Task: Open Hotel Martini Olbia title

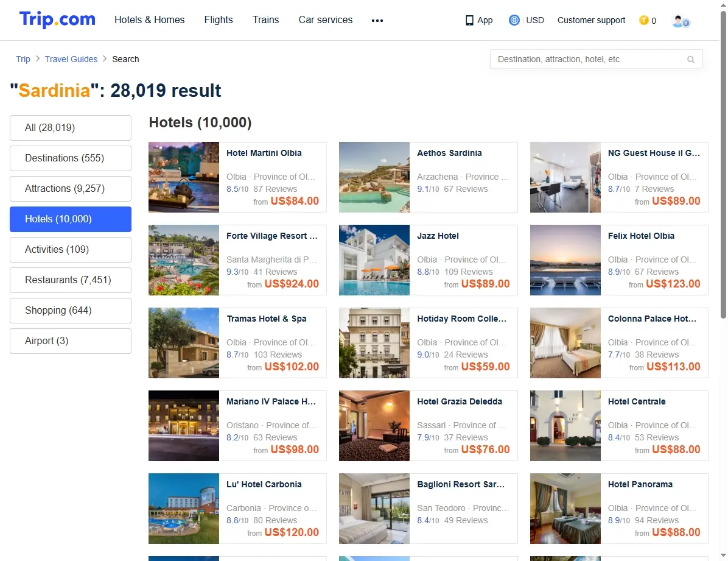Action: tap(264, 153)
